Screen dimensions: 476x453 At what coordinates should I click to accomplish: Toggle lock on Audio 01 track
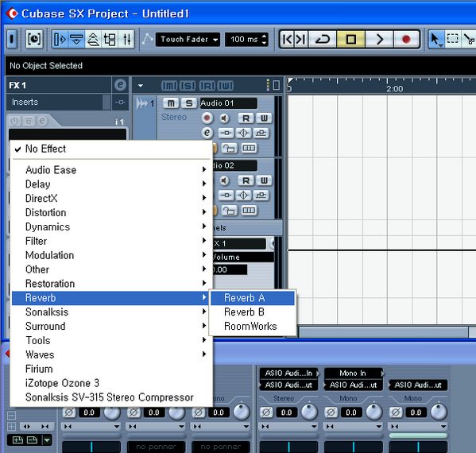(x=229, y=148)
